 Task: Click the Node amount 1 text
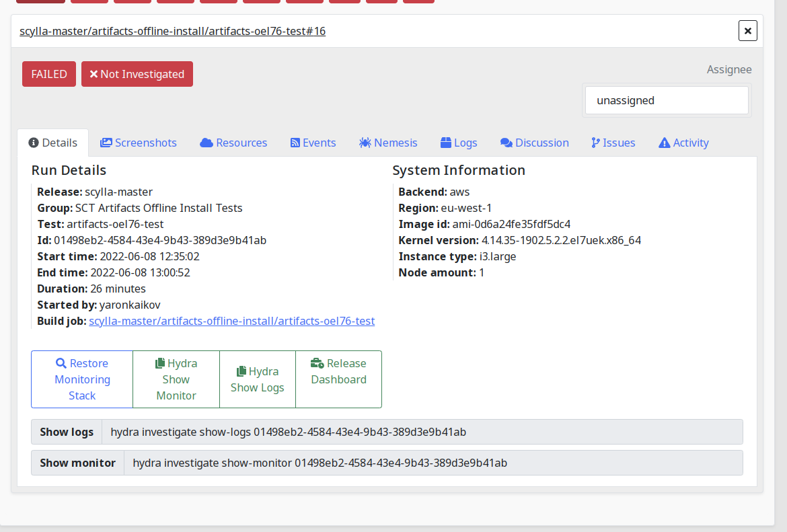point(441,272)
